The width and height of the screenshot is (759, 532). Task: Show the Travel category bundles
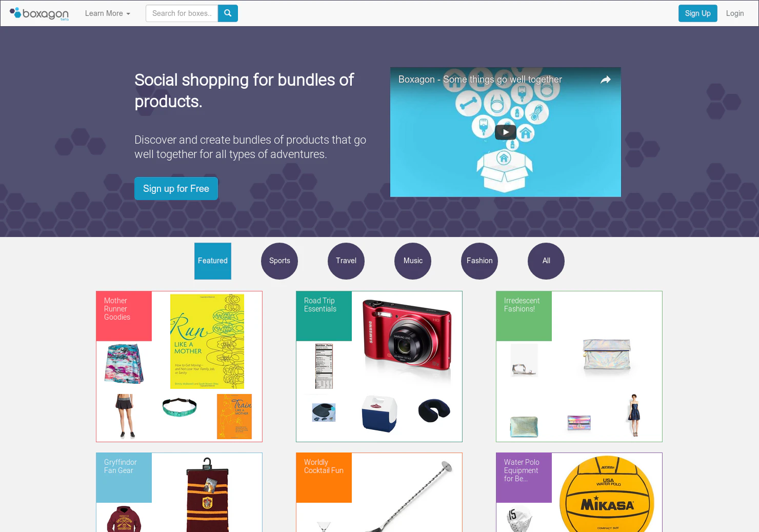coord(346,261)
